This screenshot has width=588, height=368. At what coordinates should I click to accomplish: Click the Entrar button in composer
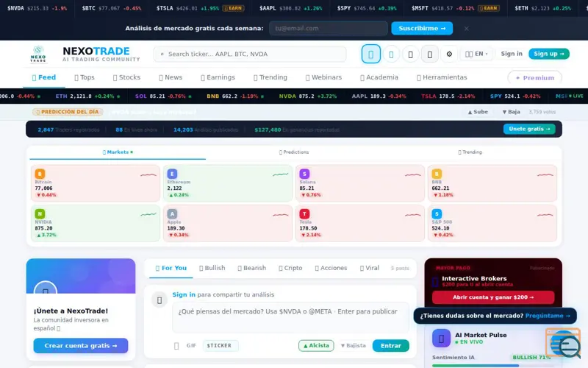(391, 345)
